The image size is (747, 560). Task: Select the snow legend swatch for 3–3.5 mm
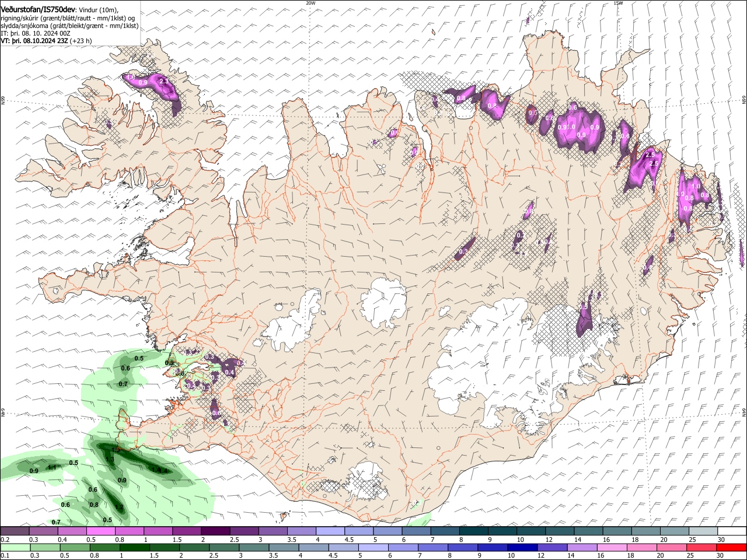click(x=273, y=531)
